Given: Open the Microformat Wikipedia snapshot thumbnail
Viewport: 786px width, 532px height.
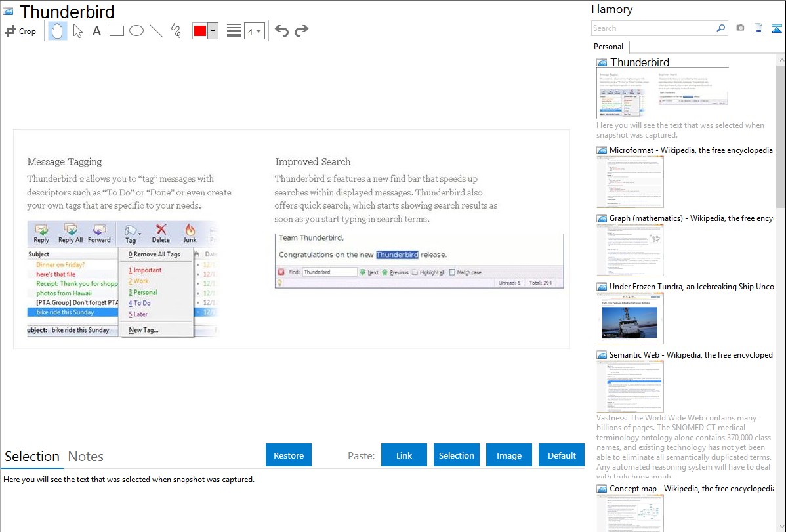Looking at the screenshot, I should (630, 182).
